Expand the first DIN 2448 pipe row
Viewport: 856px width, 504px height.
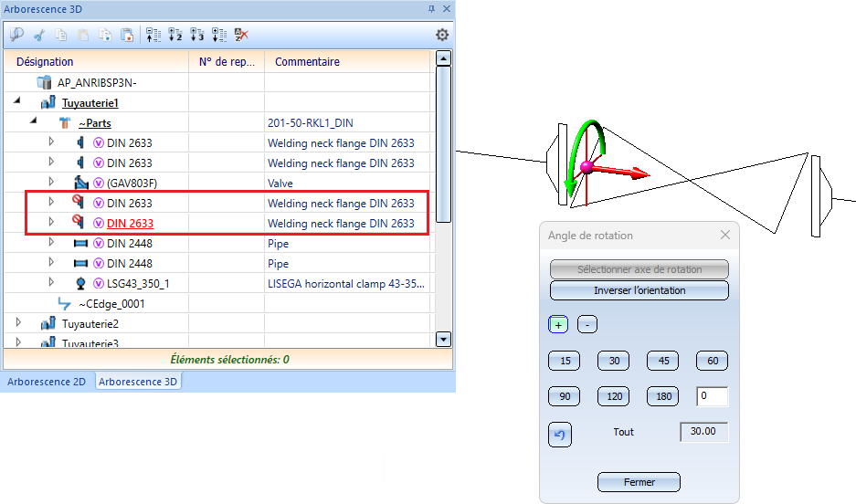51,242
